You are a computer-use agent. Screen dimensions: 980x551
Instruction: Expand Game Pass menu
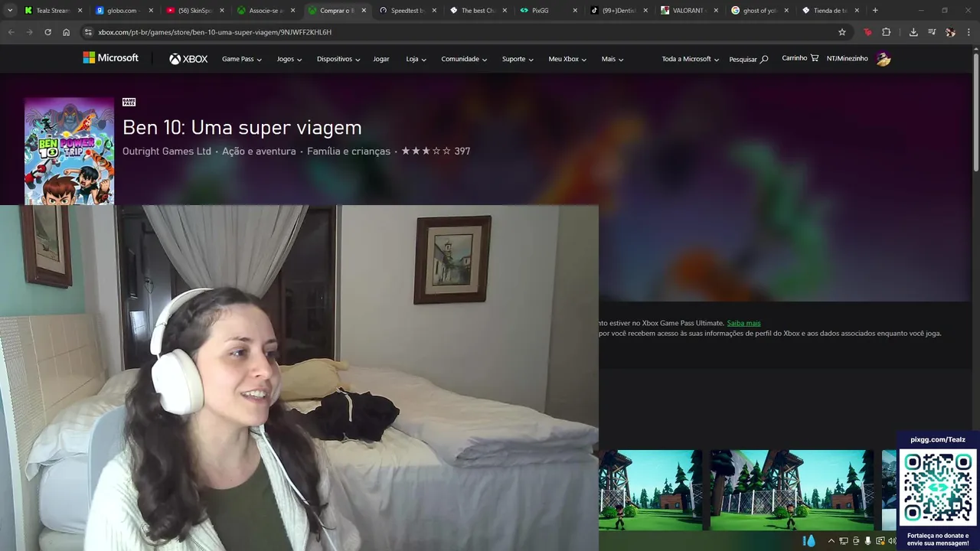pyautogui.click(x=242, y=59)
